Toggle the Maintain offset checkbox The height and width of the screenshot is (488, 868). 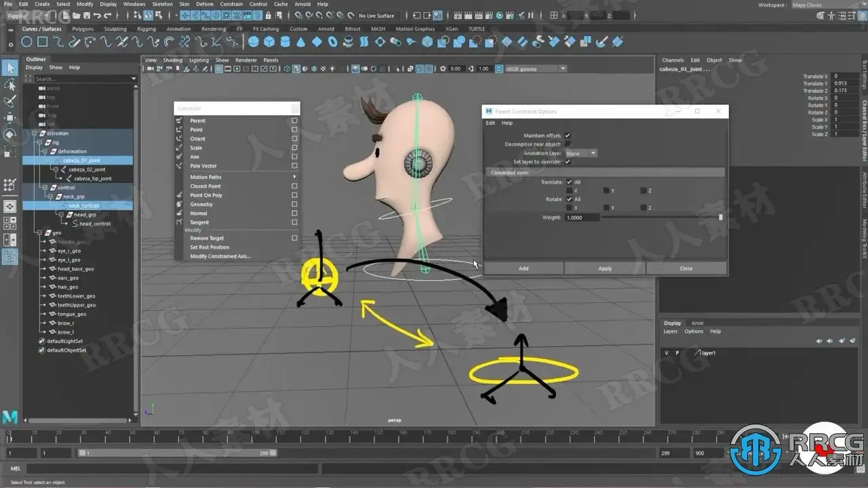[568, 136]
